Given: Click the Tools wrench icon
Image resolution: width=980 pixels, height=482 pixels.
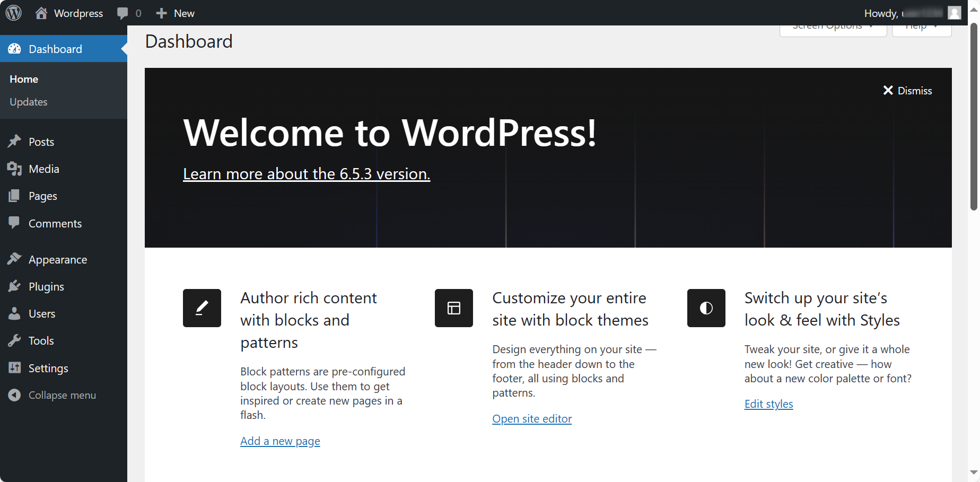Looking at the screenshot, I should click(x=15, y=340).
